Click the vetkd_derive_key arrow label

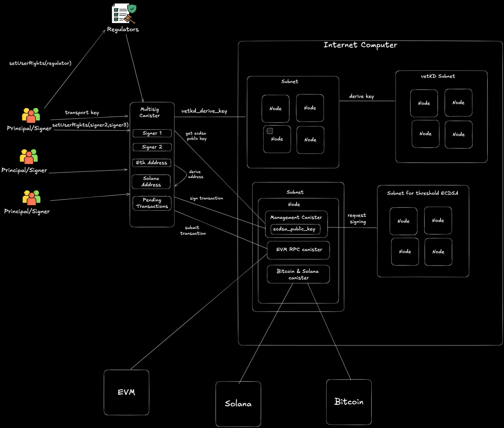tap(204, 111)
